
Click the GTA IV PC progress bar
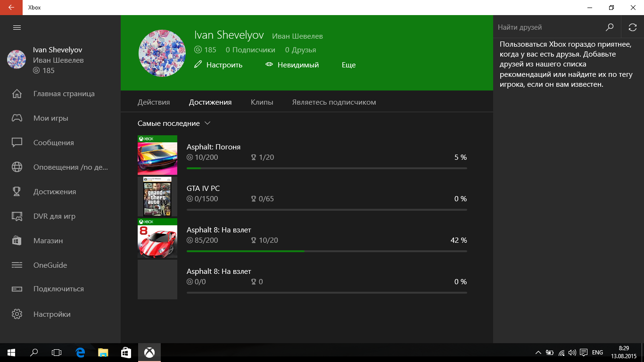tap(327, 209)
